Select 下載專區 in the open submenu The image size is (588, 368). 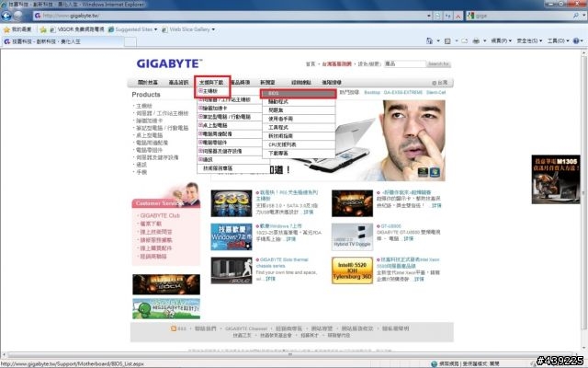tap(299, 154)
